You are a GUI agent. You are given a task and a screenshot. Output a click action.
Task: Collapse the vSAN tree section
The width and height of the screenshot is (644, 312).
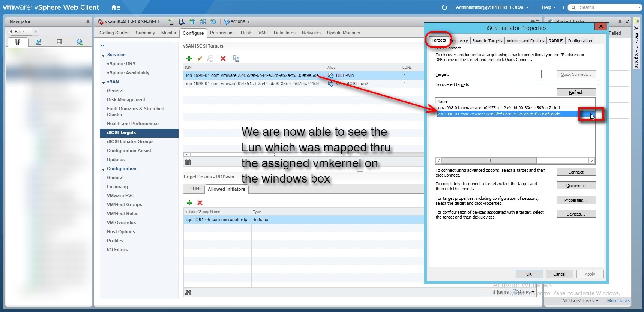tap(104, 82)
